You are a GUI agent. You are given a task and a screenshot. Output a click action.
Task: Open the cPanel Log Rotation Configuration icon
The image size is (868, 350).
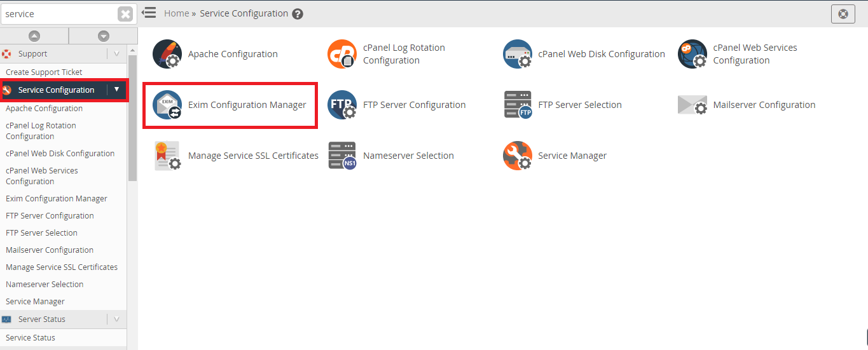click(342, 54)
